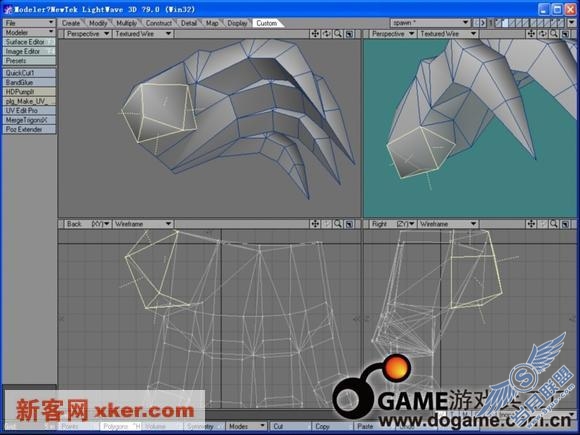Viewport: 580px width, 435px height.
Task: Click pan icon in top-left Perspective viewport
Action: (315, 34)
